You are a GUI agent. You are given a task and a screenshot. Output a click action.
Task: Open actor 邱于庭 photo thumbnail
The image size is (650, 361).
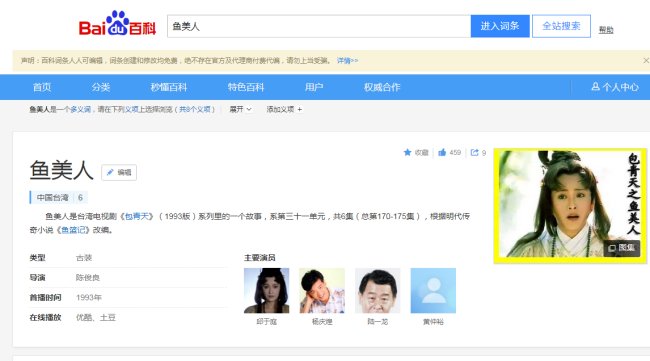coord(267,291)
